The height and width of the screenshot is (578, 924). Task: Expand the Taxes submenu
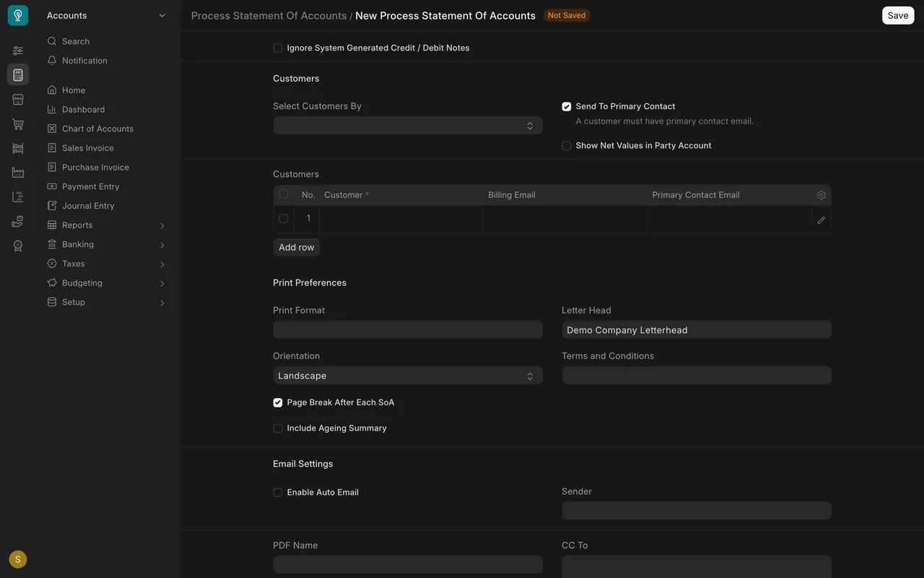point(162,264)
